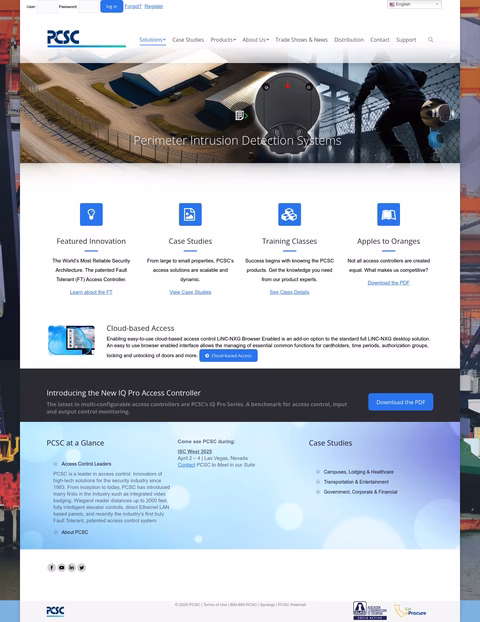The height and width of the screenshot is (622, 480).
Task: Click See Class Details link
Action: pos(290,292)
